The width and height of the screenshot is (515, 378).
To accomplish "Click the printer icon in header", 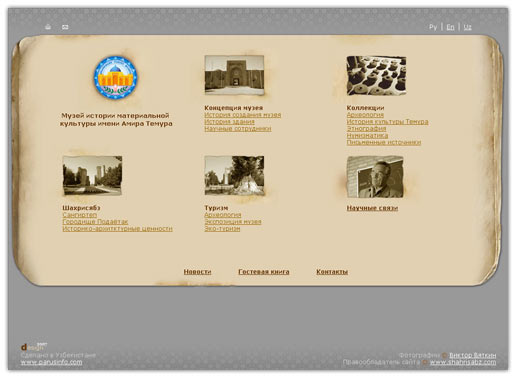I will (48, 27).
